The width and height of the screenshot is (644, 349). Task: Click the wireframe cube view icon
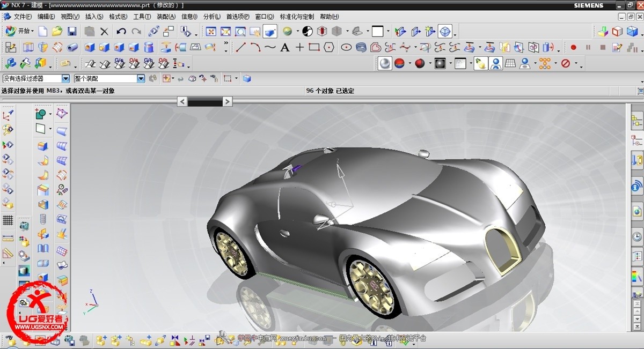pos(618,32)
